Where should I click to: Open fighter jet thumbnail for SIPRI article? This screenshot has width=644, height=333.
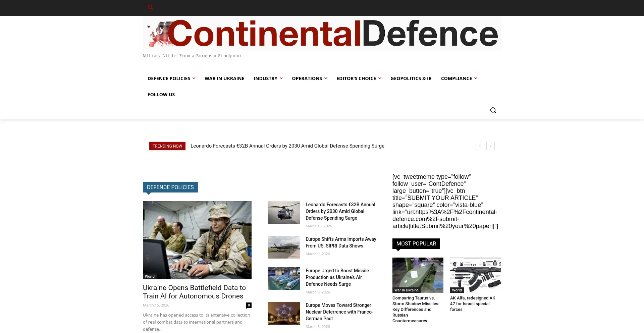(284, 247)
